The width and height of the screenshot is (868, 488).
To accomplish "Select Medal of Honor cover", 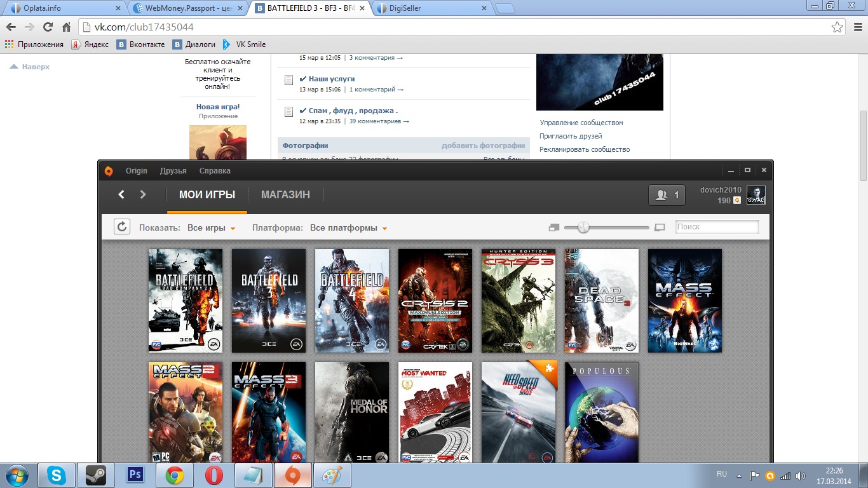I will point(352,412).
